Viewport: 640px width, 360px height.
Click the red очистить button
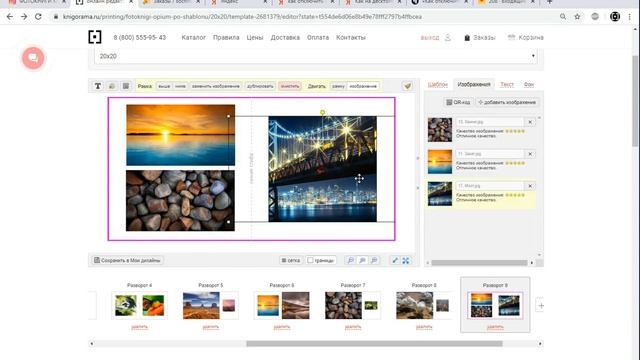290,86
